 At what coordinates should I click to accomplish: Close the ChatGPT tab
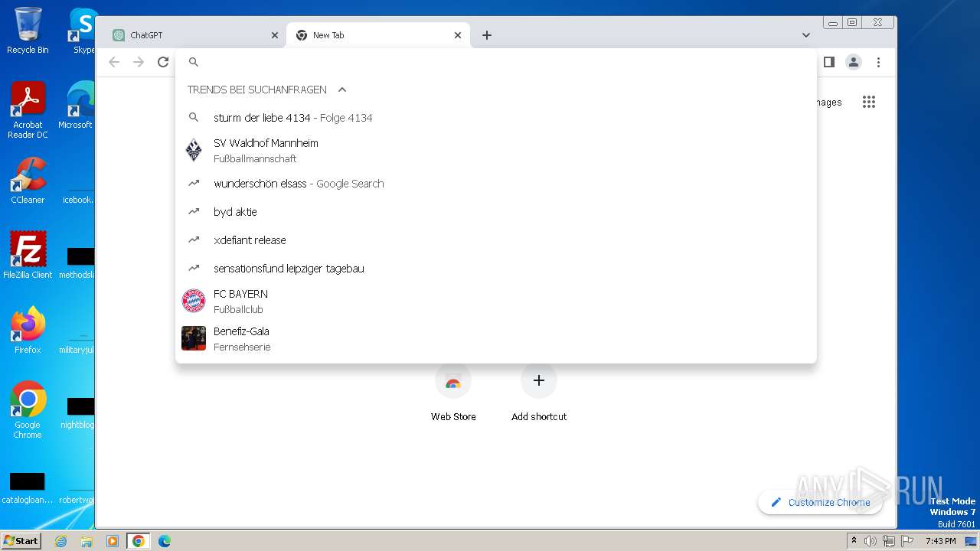275,35
